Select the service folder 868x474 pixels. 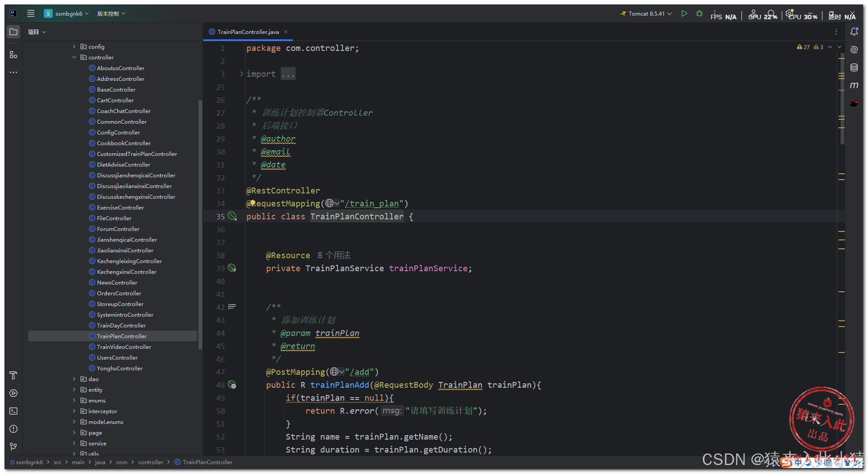(97, 443)
